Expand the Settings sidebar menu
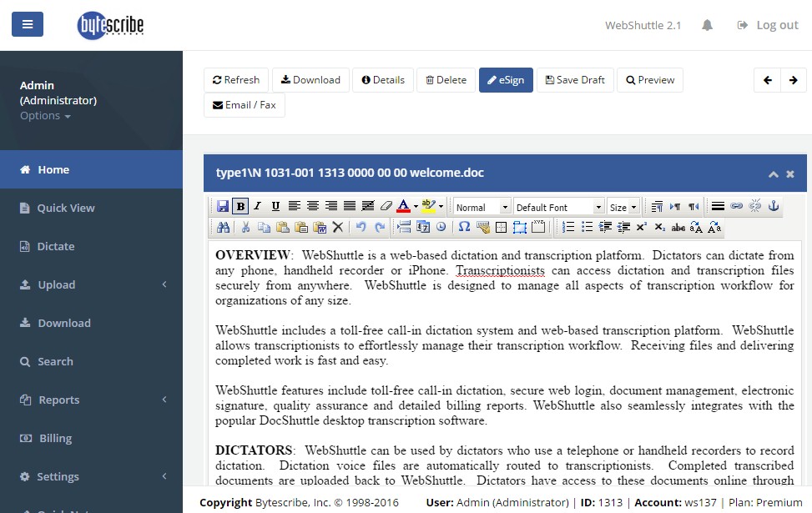Screen dimensions: 812x513 (91, 475)
